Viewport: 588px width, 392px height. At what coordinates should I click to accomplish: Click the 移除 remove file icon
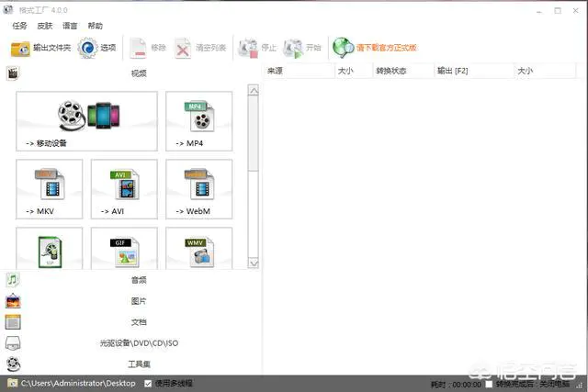(x=138, y=48)
